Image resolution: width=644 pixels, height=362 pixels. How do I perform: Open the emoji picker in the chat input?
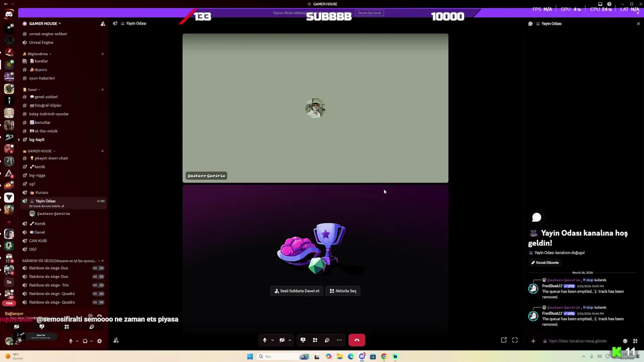click(625, 341)
